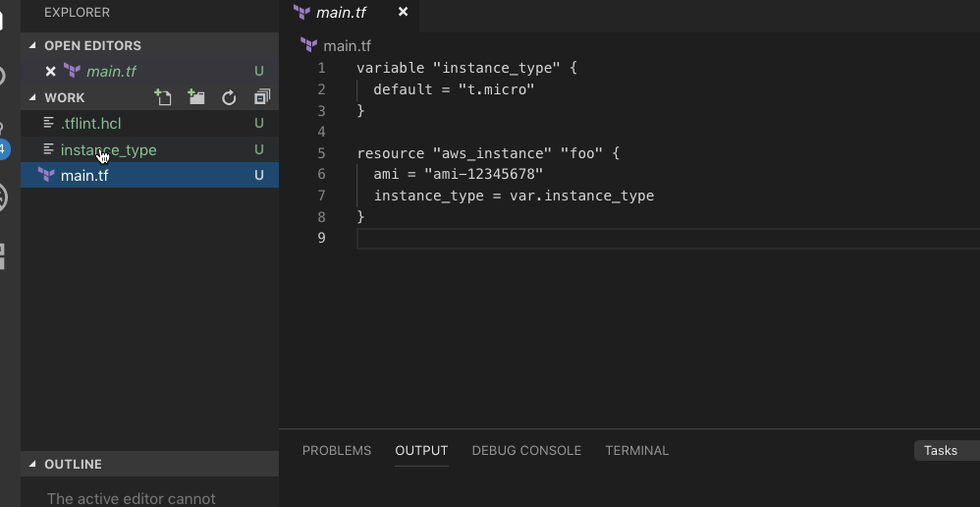Collapse all folders in the explorer
The image size is (980, 507).
[x=261, y=97]
